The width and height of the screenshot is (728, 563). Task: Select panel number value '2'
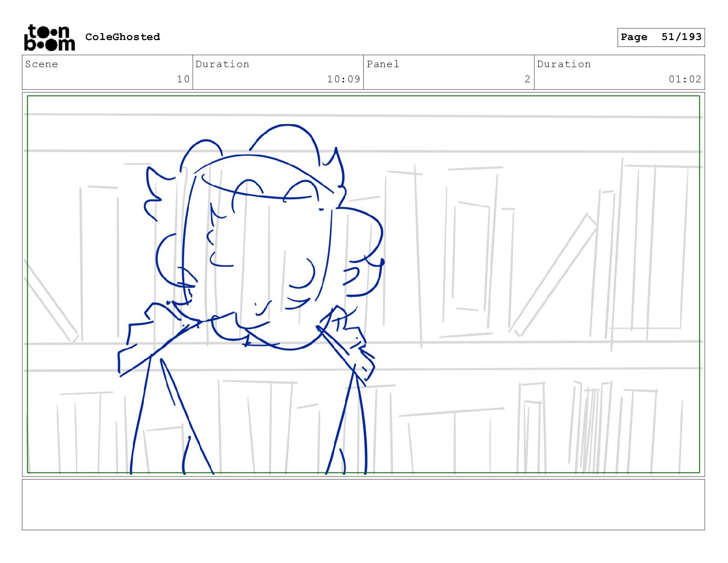528,79
